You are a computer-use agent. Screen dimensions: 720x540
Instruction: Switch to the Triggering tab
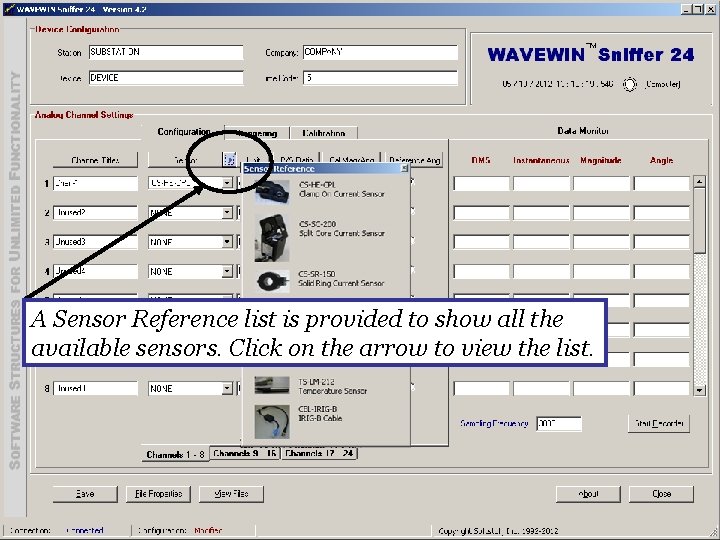257,133
